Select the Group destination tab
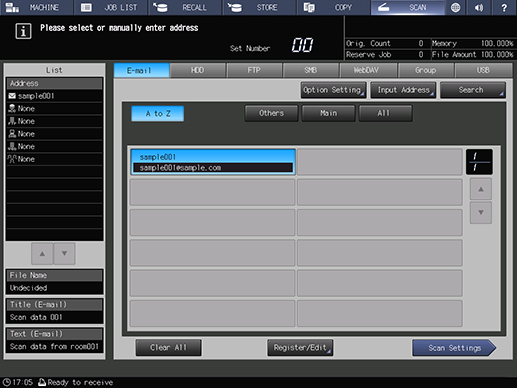This screenshot has height=388, width=517. pos(426,70)
